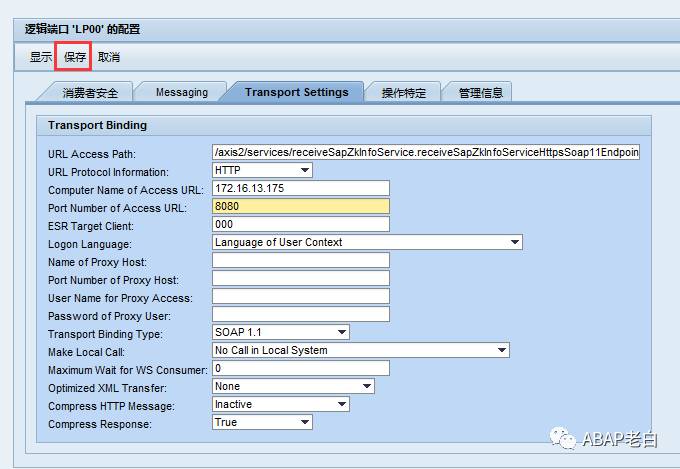Click the URL Access Path field
680x469 pixels.
[426, 152]
